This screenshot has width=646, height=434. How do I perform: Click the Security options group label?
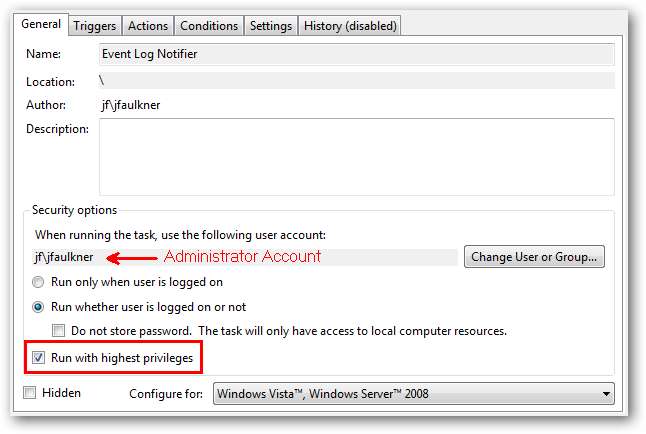74,210
